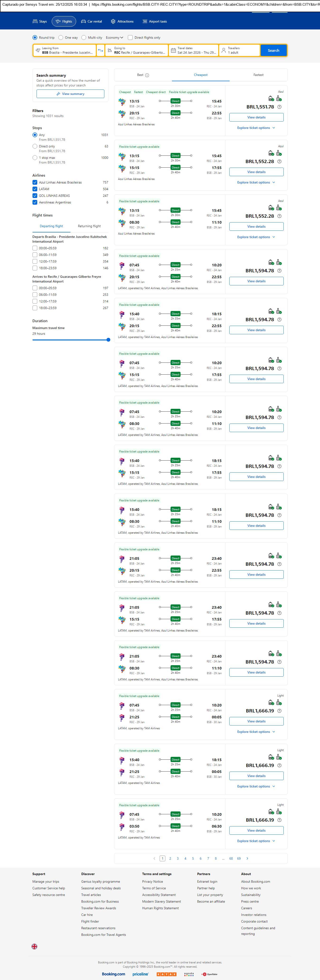Screen dimensions: 320x980
Task: Open the Economy cabin class dropdown
Action: point(114,38)
